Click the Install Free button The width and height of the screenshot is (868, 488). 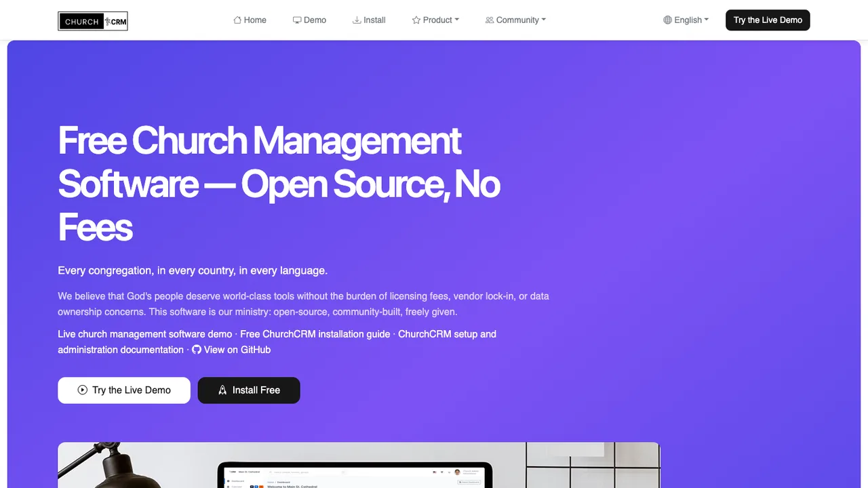(249, 390)
